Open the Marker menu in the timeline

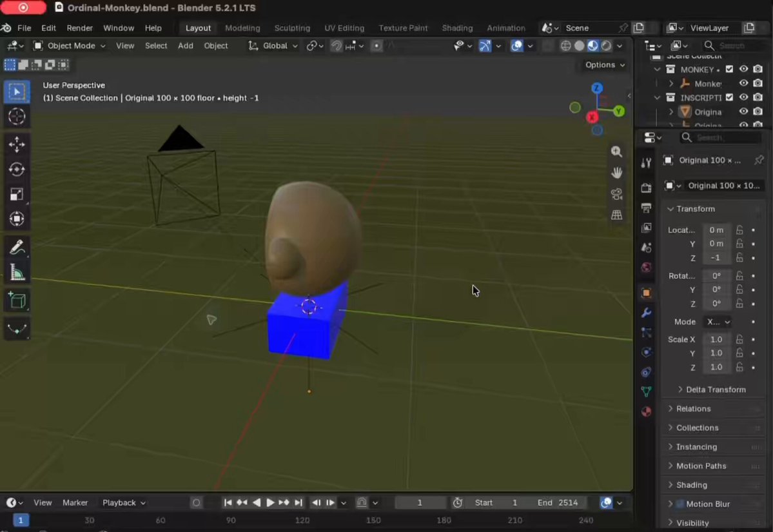click(x=75, y=502)
